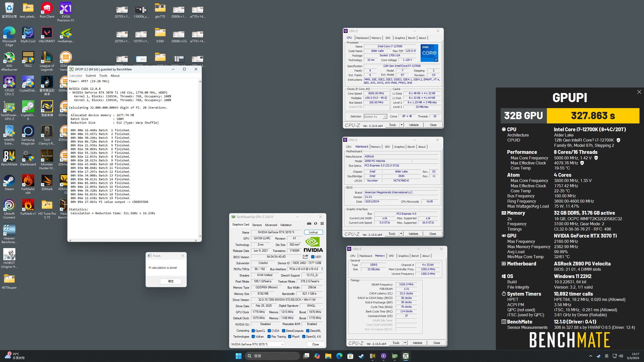Open the weather widget showing 25°C
This screenshot has width=644, height=362.
click(15, 356)
